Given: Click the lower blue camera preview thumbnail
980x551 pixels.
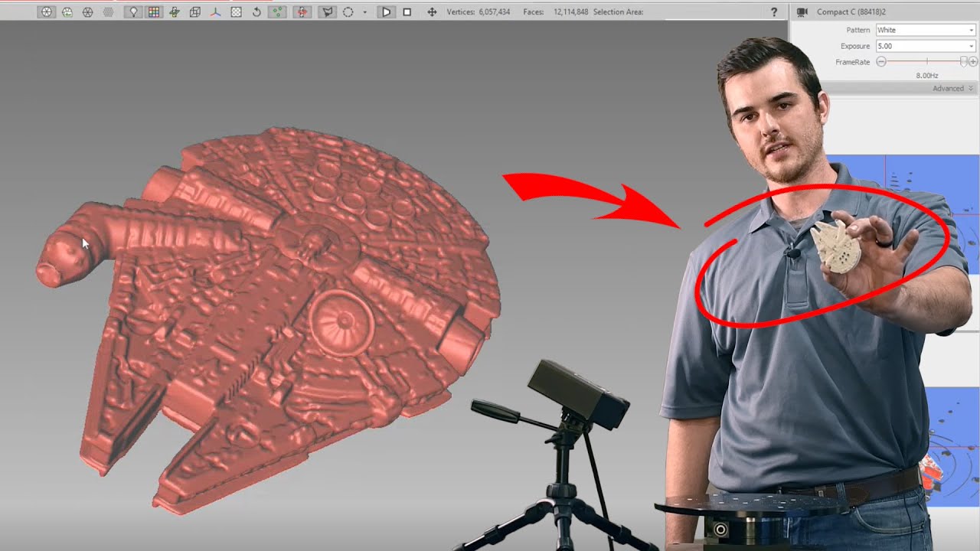Looking at the screenshot, I should 954,445.
